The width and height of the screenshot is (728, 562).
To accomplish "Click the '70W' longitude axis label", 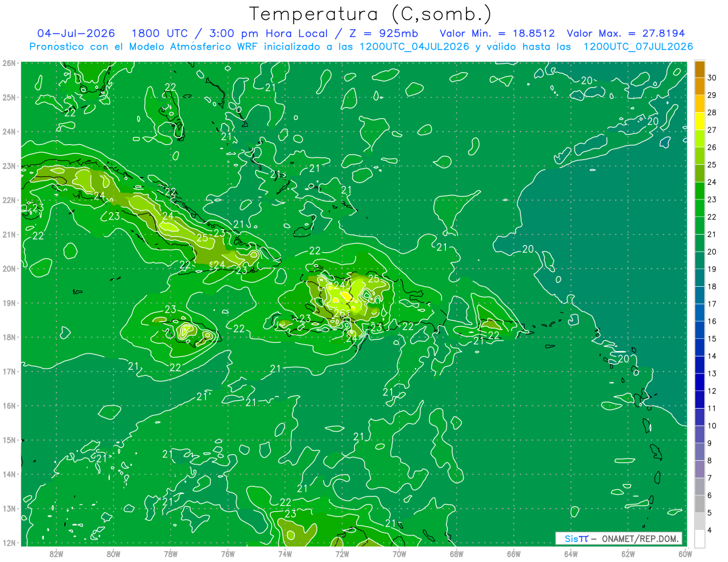I will [x=399, y=553].
